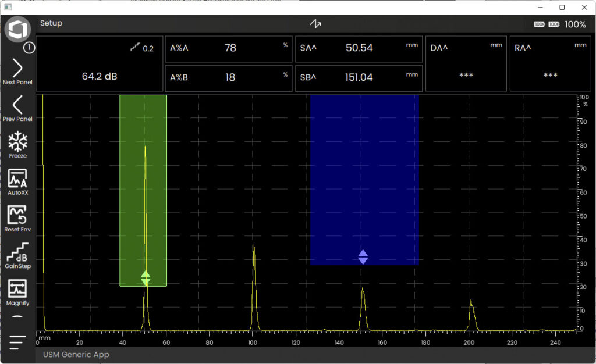Click the panel number 1 badge
This screenshot has width=596, height=364.
[x=29, y=48]
